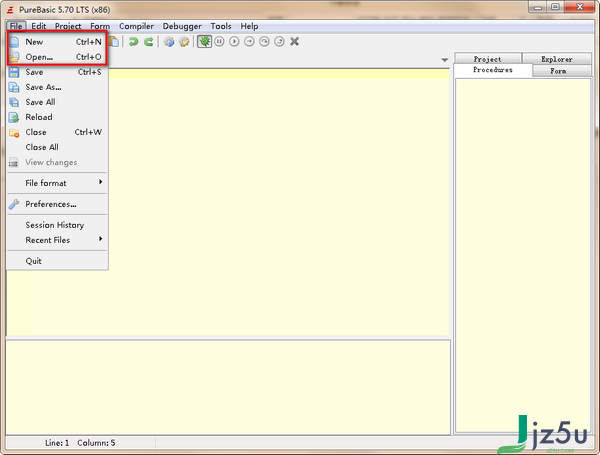Viewport: 600px width, 455px height.
Task: Open the Project menu
Action: [68, 26]
